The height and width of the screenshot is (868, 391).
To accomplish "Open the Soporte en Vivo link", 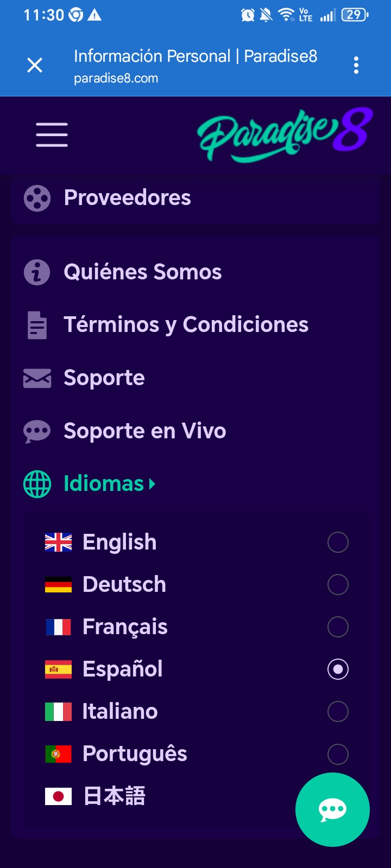I will click(x=144, y=431).
